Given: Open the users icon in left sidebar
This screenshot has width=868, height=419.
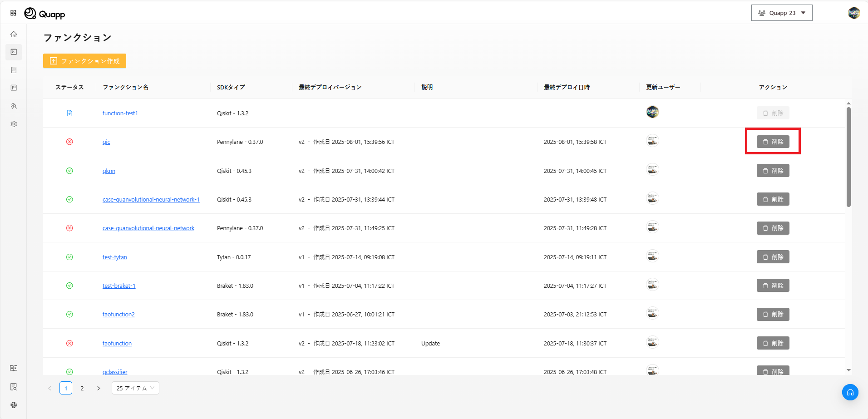Looking at the screenshot, I should 14,106.
